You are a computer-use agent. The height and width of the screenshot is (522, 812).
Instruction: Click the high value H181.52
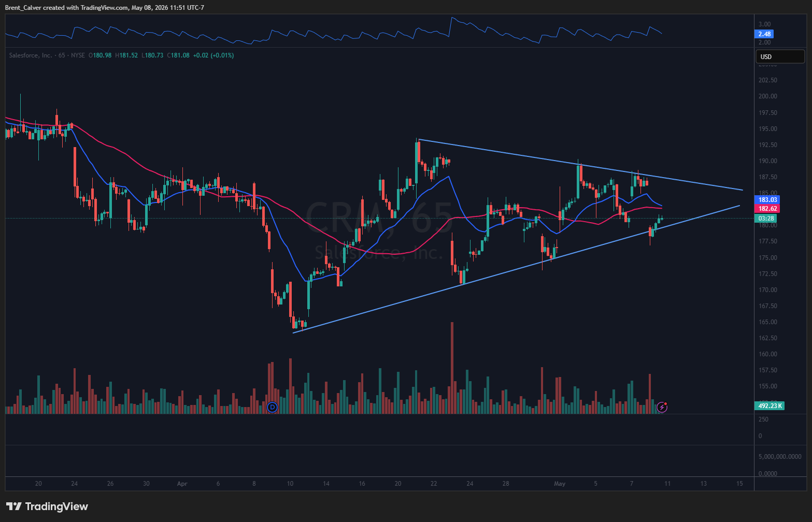pyautogui.click(x=126, y=55)
